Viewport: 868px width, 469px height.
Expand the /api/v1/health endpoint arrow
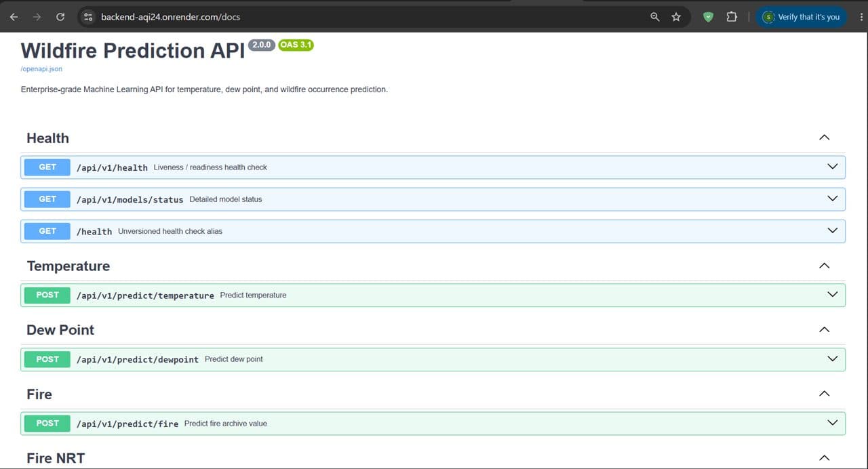click(833, 167)
